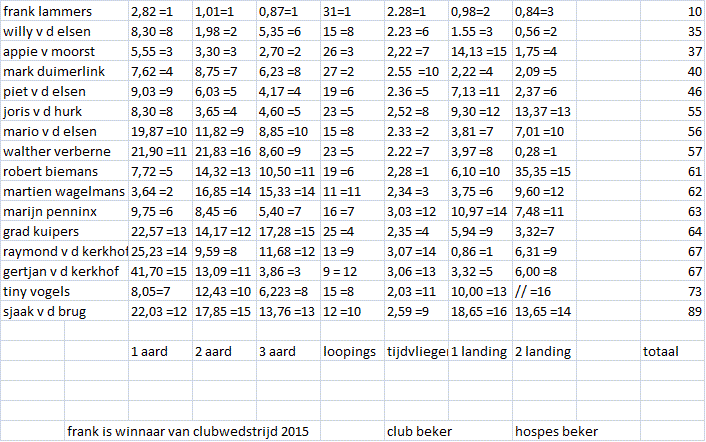Select sjaak v d brug total 89
Viewport: 706px width, 442px height.
coord(672,311)
